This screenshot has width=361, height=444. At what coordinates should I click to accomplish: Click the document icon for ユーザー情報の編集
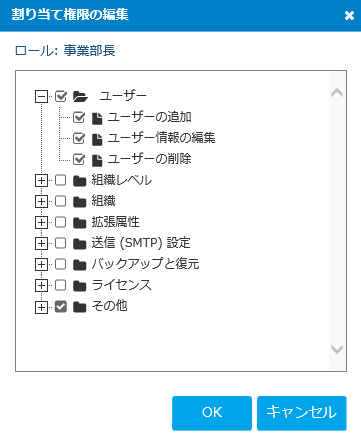click(x=97, y=139)
